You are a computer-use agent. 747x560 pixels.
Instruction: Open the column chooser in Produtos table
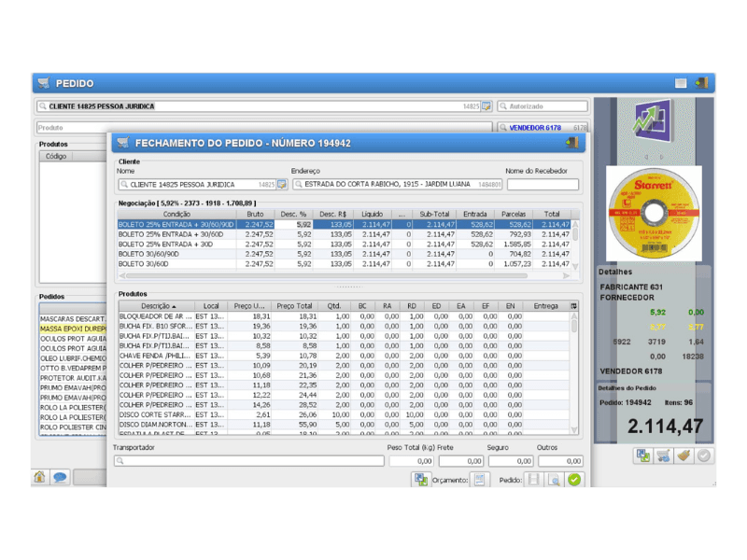click(x=574, y=305)
